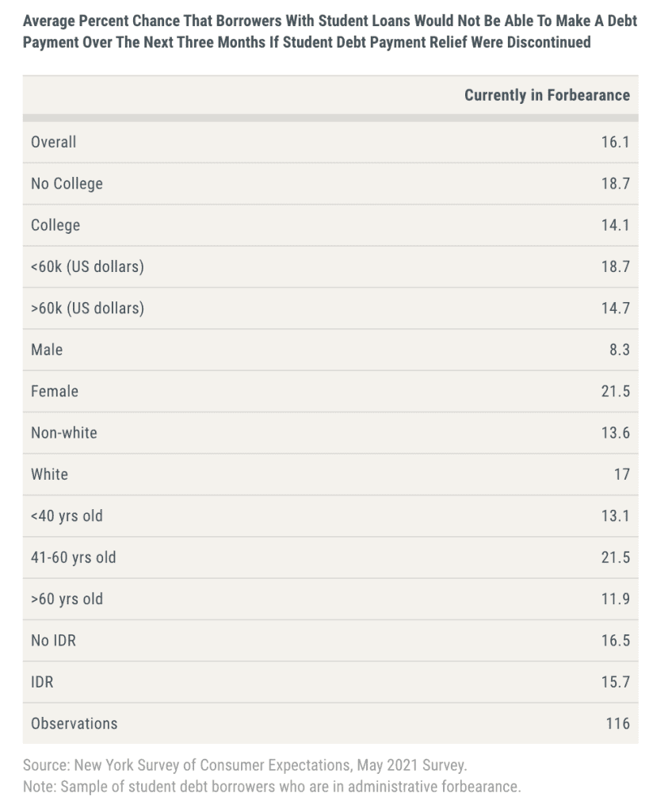The image size is (672, 812).
Task: Click the 'Currently in Forbearance' column header
Action: tap(547, 95)
